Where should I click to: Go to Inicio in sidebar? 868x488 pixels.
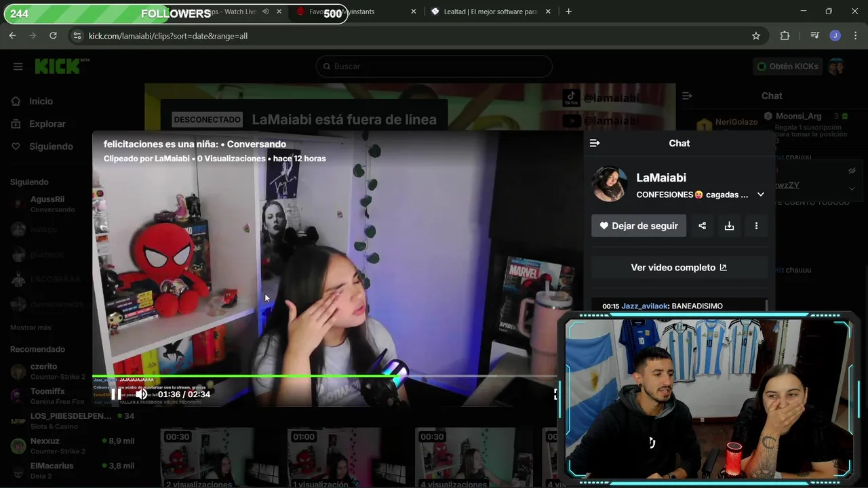[41, 101]
